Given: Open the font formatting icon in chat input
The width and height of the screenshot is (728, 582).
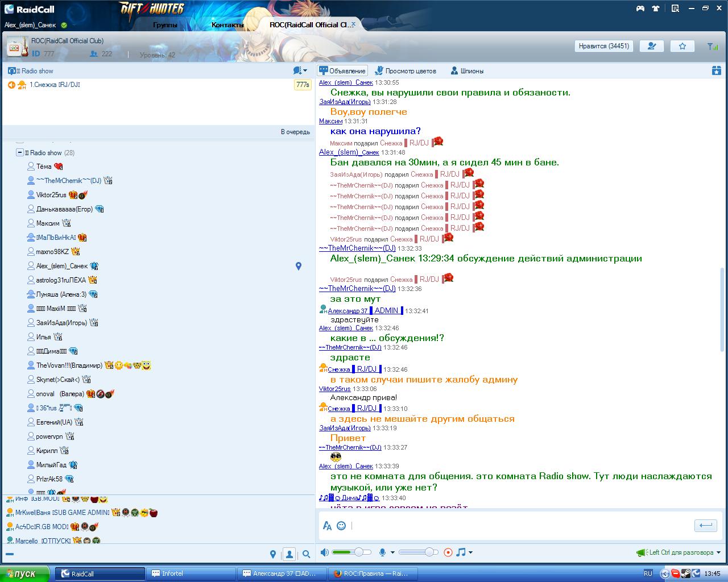Looking at the screenshot, I should (x=327, y=526).
